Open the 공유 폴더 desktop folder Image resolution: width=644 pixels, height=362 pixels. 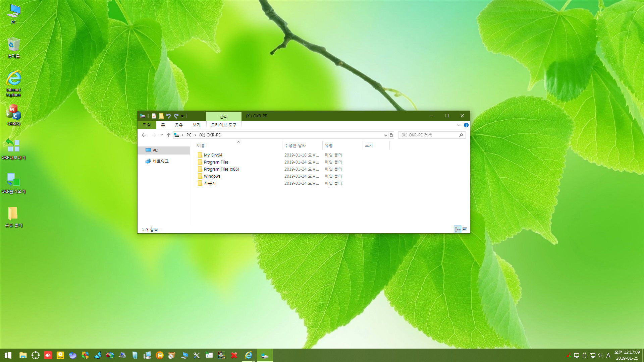click(13, 217)
